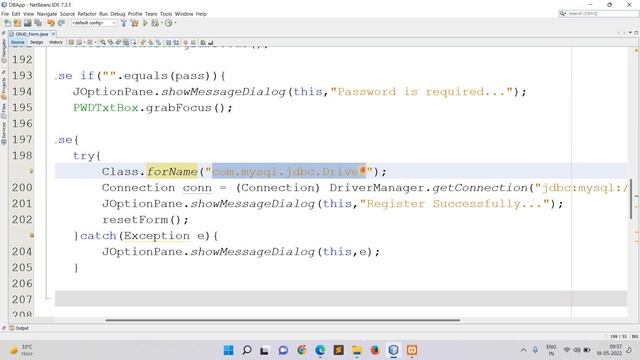Viewport: 640px width, 360px height.
Task: Open the Debug menu
Action: click(118, 14)
